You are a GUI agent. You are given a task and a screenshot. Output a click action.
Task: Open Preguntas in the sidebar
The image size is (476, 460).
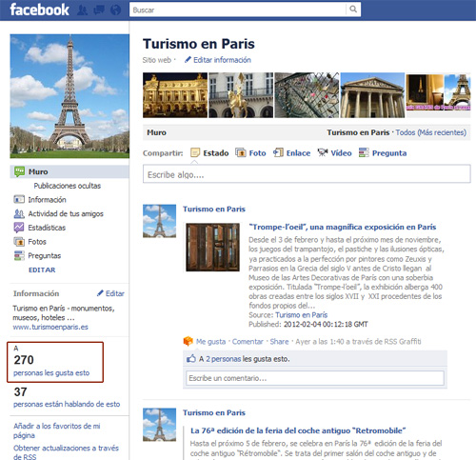(45, 255)
